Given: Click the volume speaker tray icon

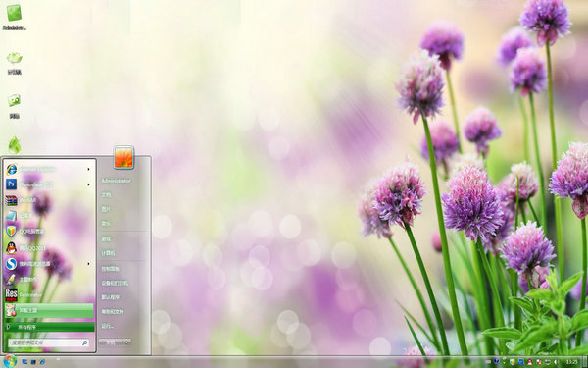Looking at the screenshot, I should [557, 362].
